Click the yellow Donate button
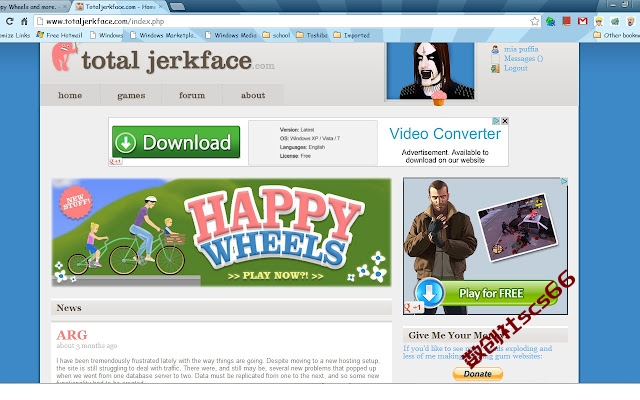The height and width of the screenshot is (400, 640). (478, 373)
